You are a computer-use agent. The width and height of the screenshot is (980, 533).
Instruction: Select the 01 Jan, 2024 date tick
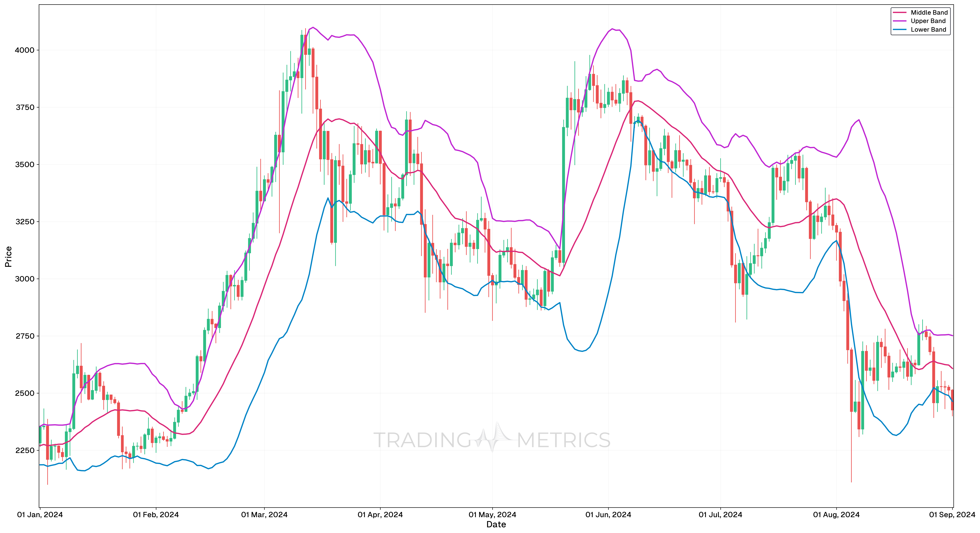[x=40, y=515]
